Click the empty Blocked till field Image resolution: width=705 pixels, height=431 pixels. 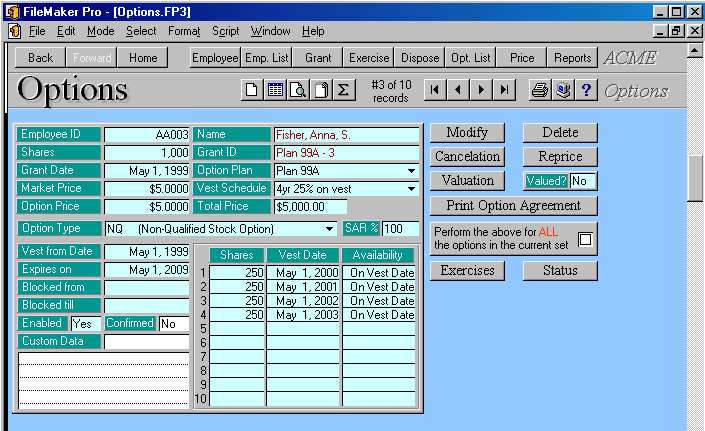(x=147, y=306)
